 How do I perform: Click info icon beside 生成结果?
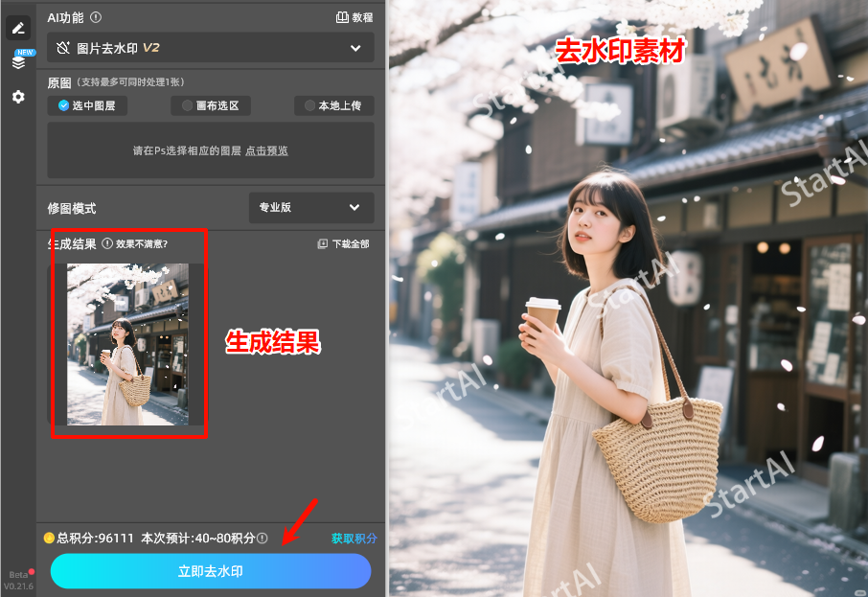pyautogui.click(x=107, y=243)
